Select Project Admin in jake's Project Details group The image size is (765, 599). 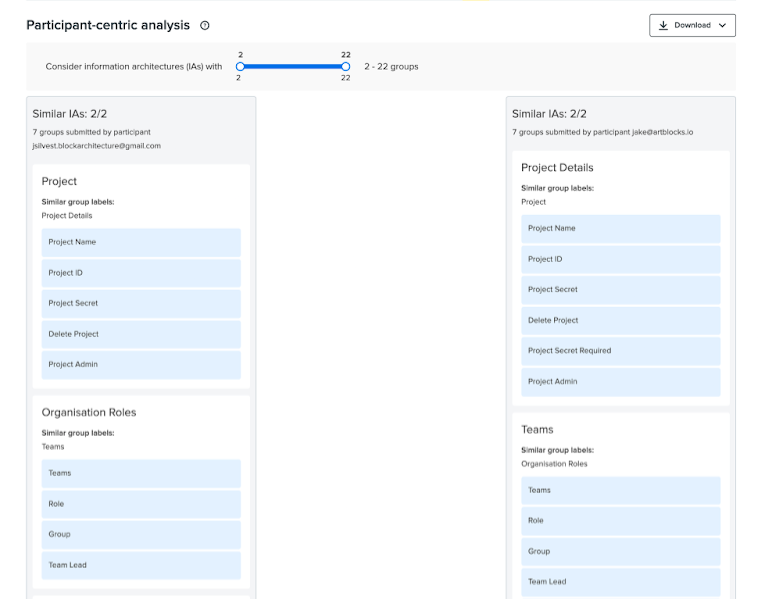tap(621, 381)
